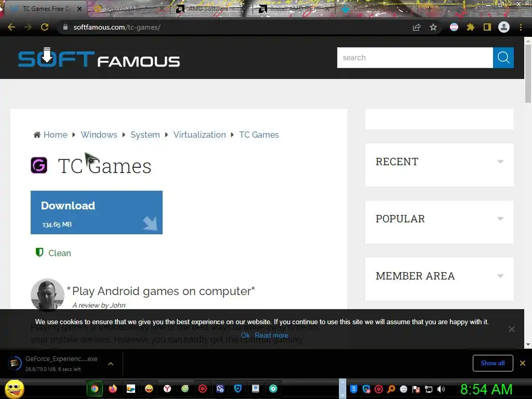This screenshot has width=532, height=399.
Task: Close the downloads bar with the X
Action: pos(523,363)
